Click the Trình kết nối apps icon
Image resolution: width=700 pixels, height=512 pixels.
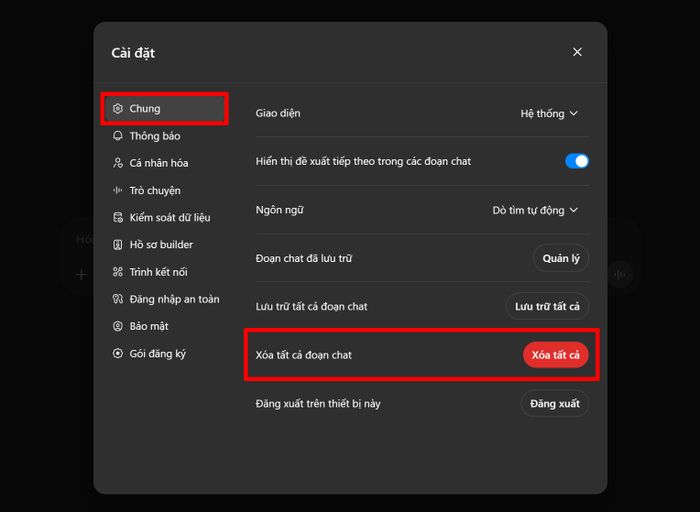coord(118,272)
